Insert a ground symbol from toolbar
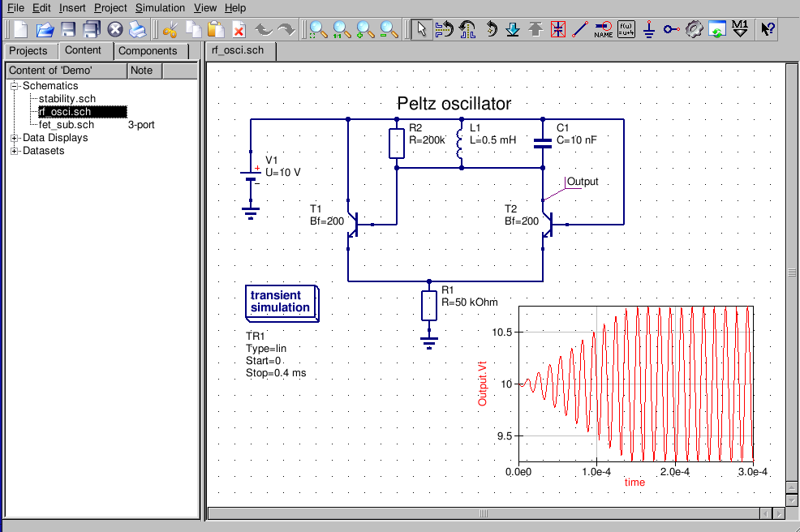This screenshot has width=800, height=532. tap(649, 30)
